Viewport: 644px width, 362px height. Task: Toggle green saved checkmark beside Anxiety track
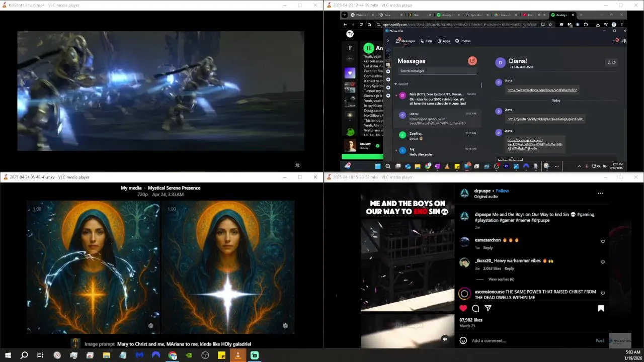(x=377, y=146)
